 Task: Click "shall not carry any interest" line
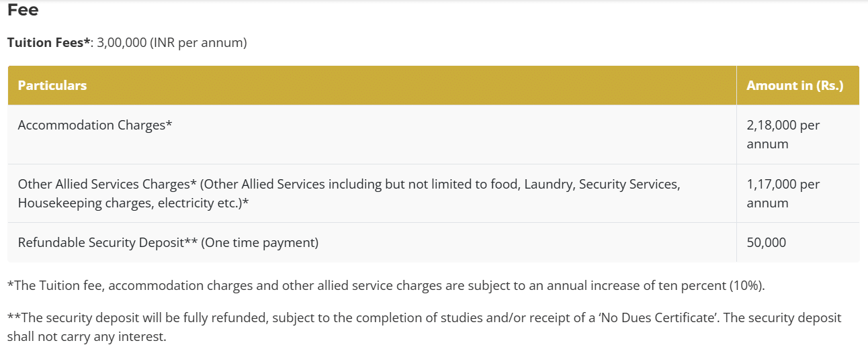point(87,336)
